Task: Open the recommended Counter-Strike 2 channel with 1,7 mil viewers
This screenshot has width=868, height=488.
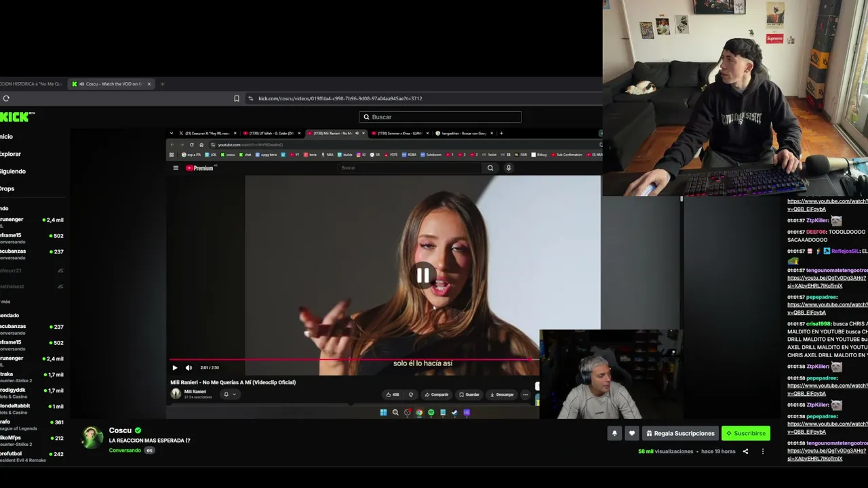Action: tap(32, 375)
